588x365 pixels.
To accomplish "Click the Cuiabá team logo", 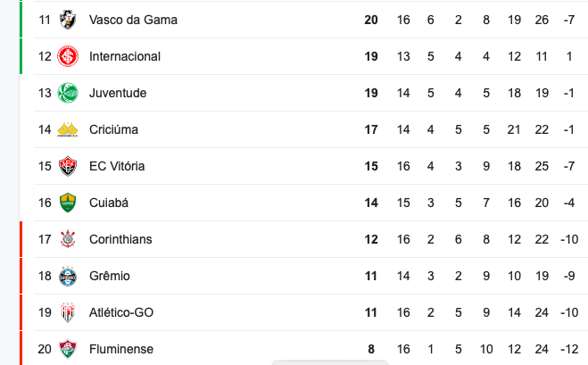I will (68, 203).
